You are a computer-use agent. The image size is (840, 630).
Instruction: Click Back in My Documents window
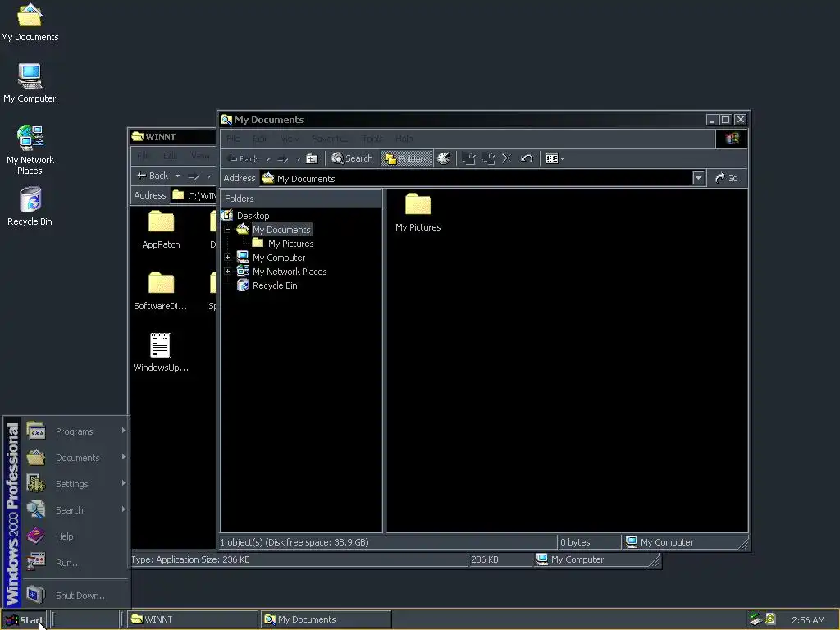[243, 158]
